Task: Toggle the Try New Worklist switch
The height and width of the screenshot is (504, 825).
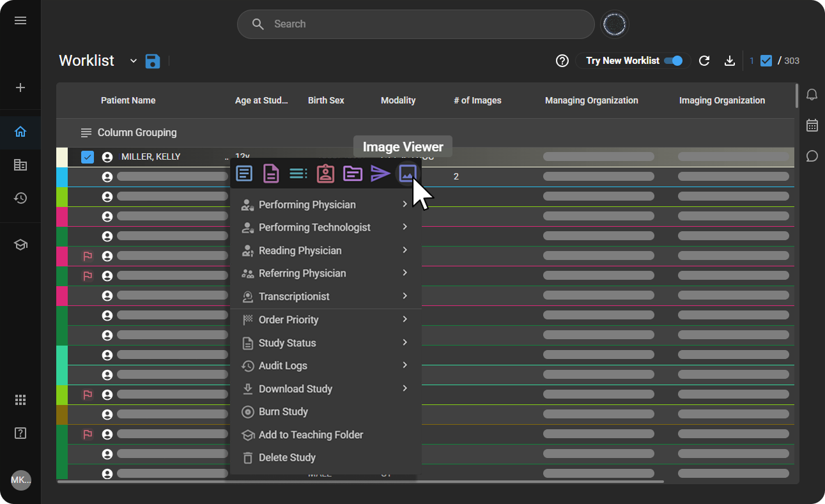Action: (673, 61)
